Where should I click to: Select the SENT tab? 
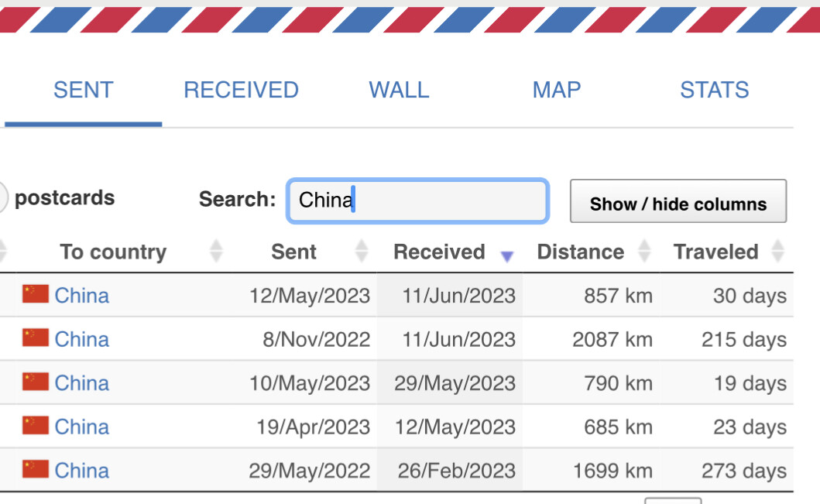[83, 90]
